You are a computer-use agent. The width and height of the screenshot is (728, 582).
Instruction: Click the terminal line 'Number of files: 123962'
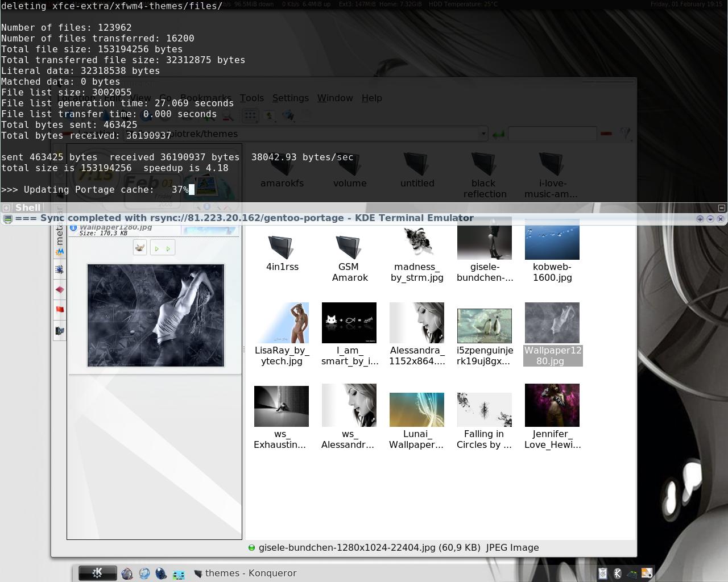(67, 27)
